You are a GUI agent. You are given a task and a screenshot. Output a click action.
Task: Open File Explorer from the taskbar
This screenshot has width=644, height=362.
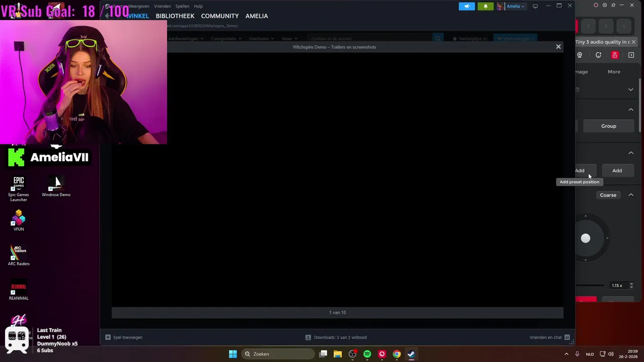coord(338,354)
